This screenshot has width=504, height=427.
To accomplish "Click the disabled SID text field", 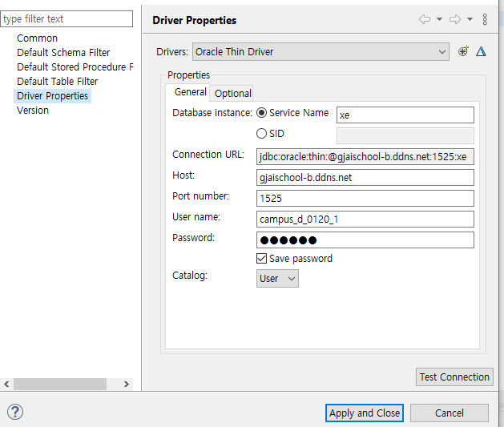I will pyautogui.click(x=405, y=135).
